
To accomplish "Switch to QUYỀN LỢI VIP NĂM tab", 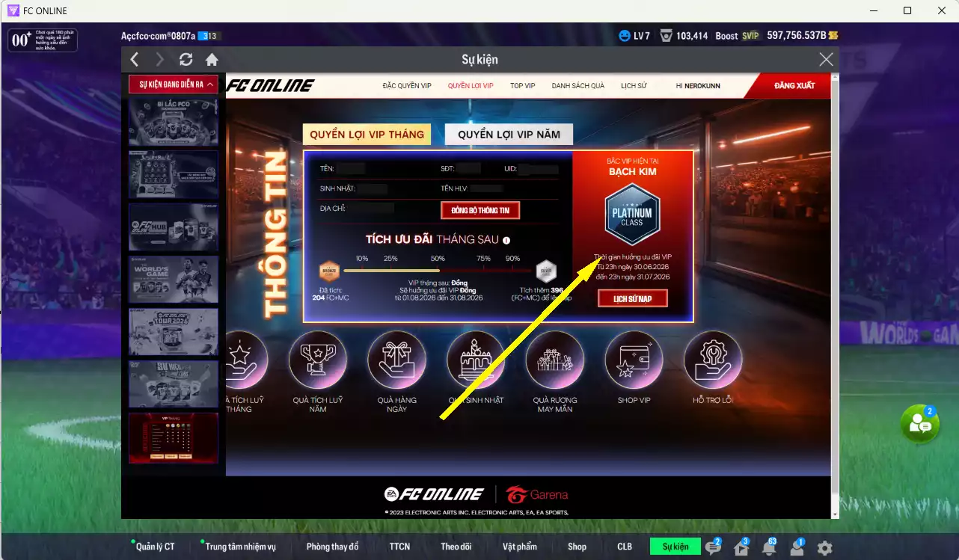I will pos(509,135).
